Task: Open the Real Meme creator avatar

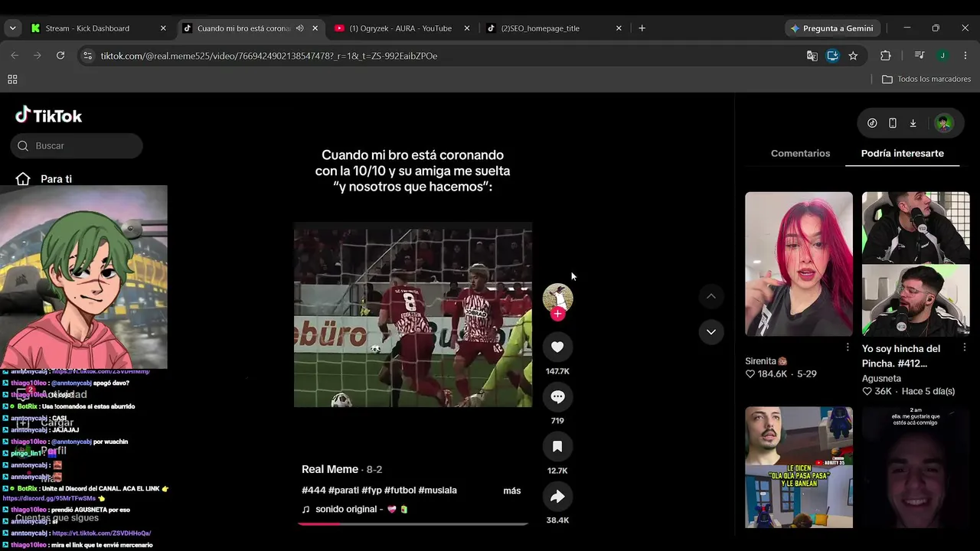Action: coord(557,297)
